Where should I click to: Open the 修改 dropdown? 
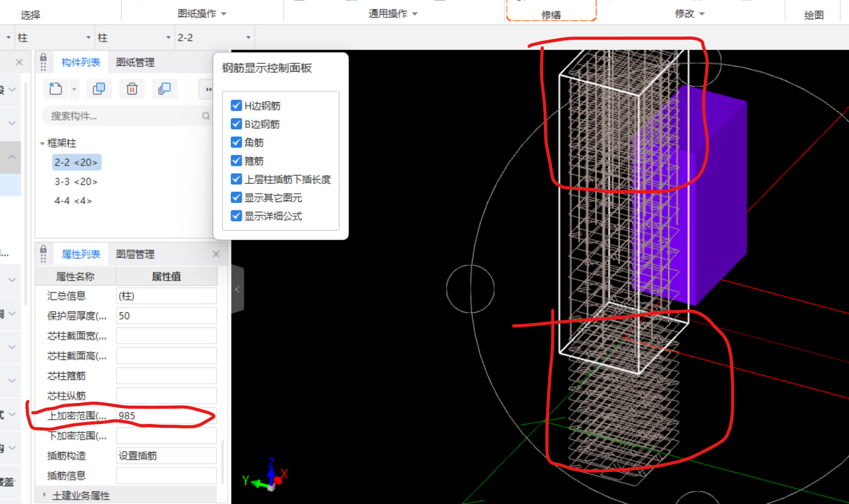coord(702,14)
